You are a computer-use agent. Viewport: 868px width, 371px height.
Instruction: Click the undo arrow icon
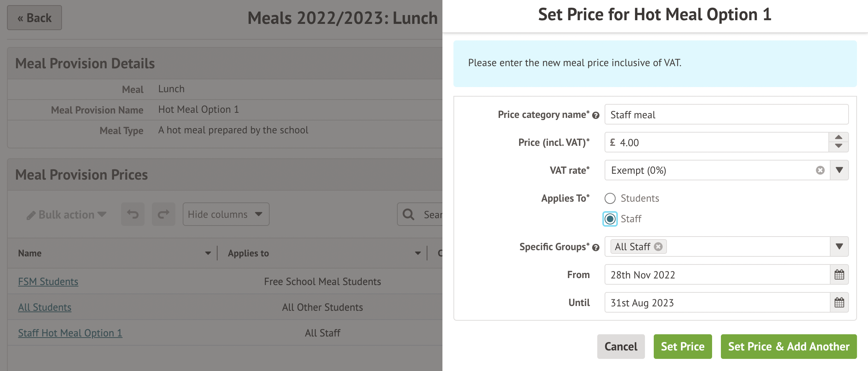pyautogui.click(x=133, y=214)
